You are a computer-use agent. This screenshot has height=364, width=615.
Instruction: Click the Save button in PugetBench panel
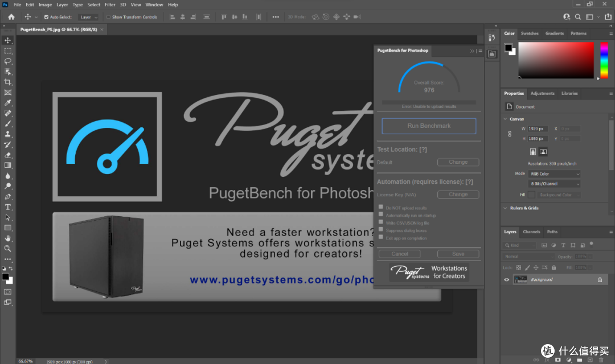(458, 254)
